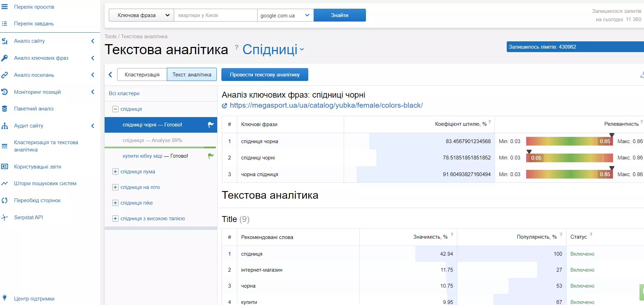Image resolution: width=644 pixels, height=305 pixels.
Task: Open the Ключова фраза search type dropdown
Action: [x=141, y=15]
